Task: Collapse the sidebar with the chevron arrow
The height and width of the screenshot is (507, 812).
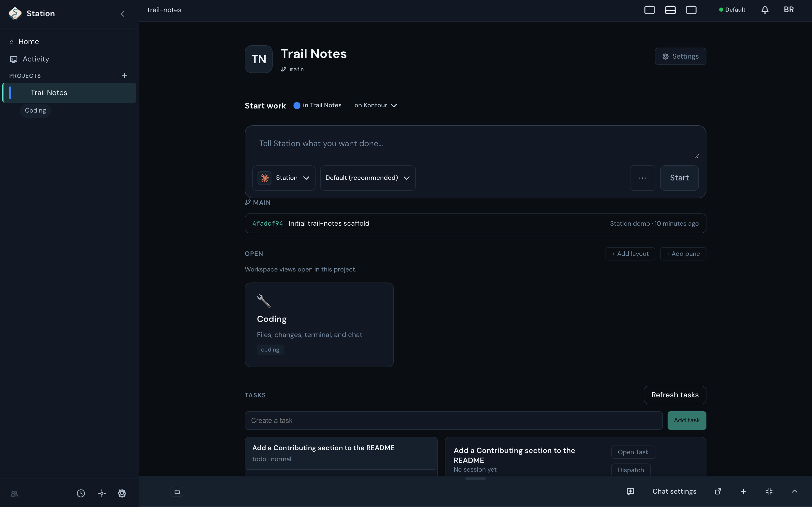Action: 122,14
